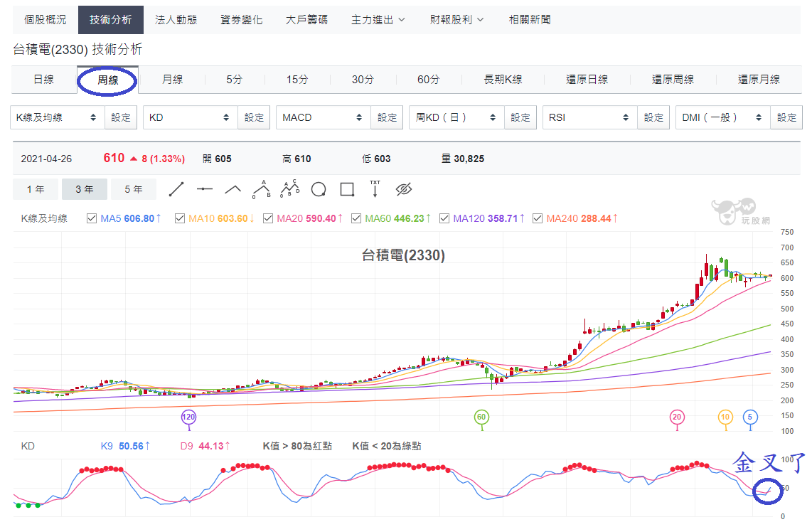This screenshot has height=522, width=812.
Task: Open the MACD indicator dropdown
Action: 324,117
